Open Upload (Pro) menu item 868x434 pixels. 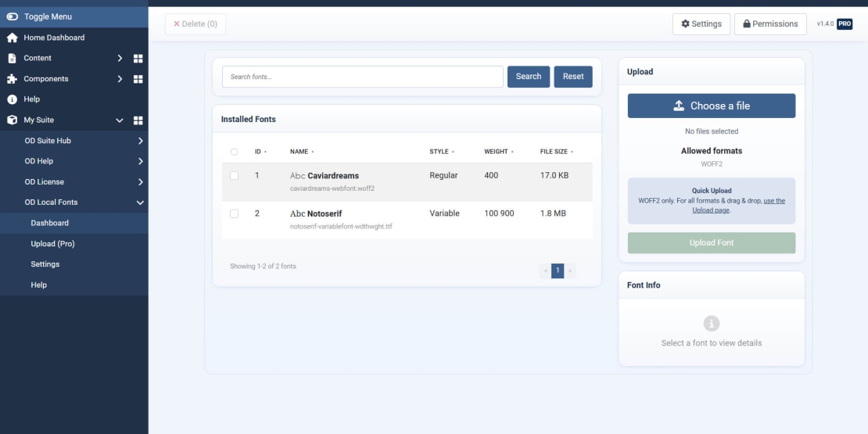pos(74,243)
